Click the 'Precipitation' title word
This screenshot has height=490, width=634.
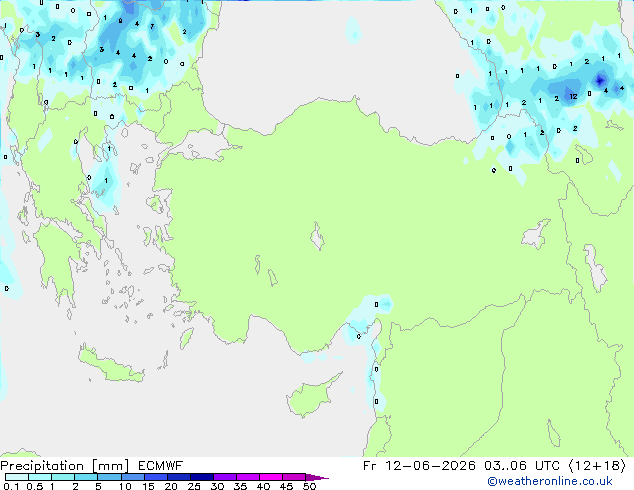pyautogui.click(x=42, y=466)
